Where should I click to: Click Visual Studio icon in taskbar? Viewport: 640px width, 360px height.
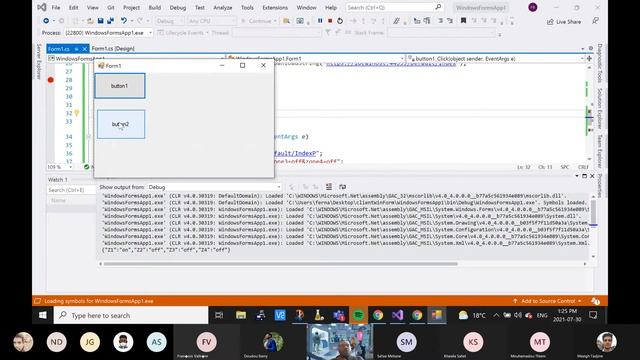tap(398, 315)
